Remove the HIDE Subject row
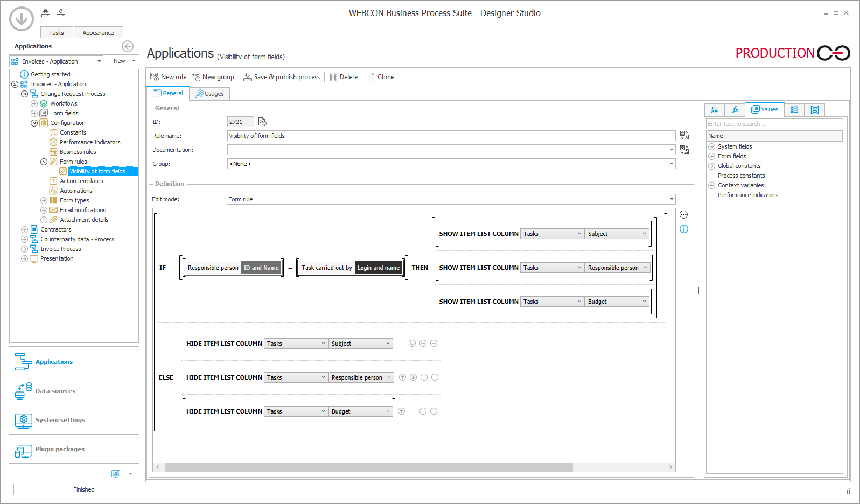860x504 pixels. click(434, 343)
